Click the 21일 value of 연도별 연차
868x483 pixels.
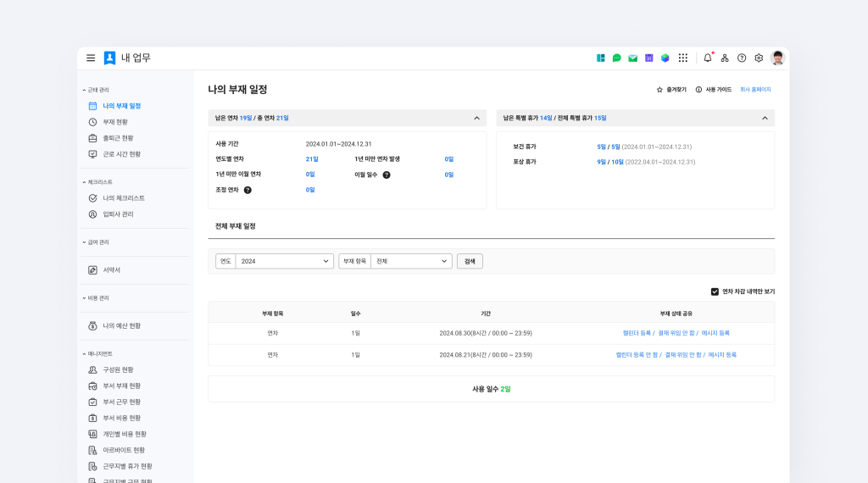coord(312,159)
